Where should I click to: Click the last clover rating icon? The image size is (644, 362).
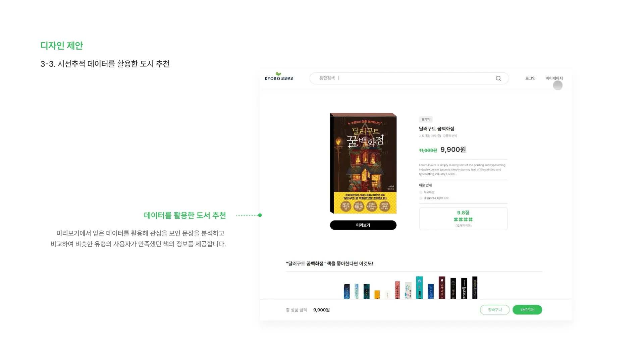471,220
